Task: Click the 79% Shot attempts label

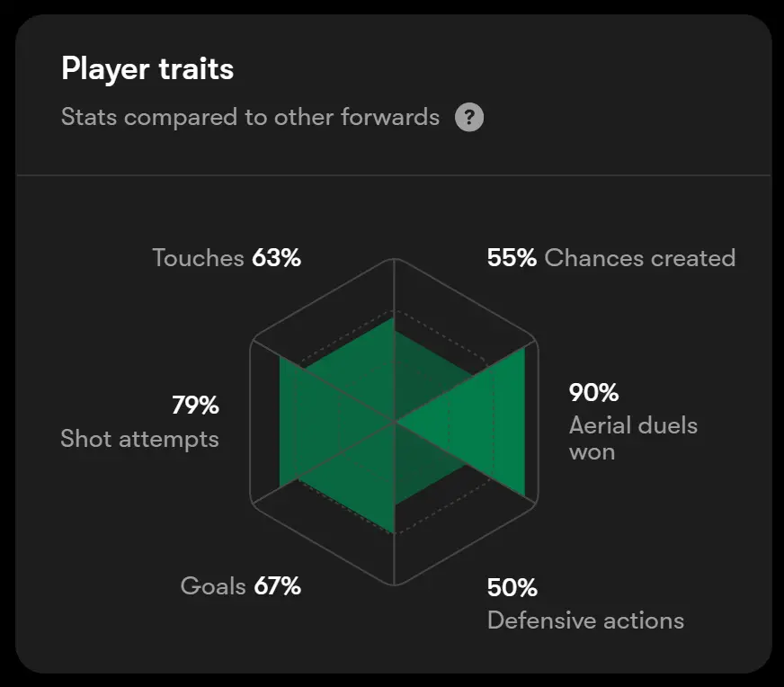Action: (x=139, y=423)
